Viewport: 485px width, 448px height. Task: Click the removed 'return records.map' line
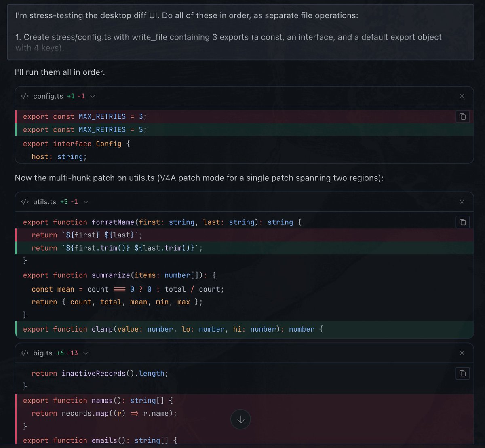244,413
